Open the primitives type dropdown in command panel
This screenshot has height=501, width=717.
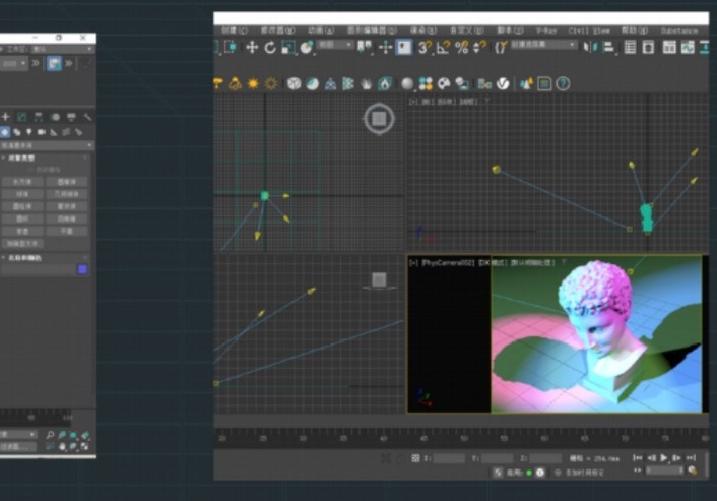tap(46, 145)
